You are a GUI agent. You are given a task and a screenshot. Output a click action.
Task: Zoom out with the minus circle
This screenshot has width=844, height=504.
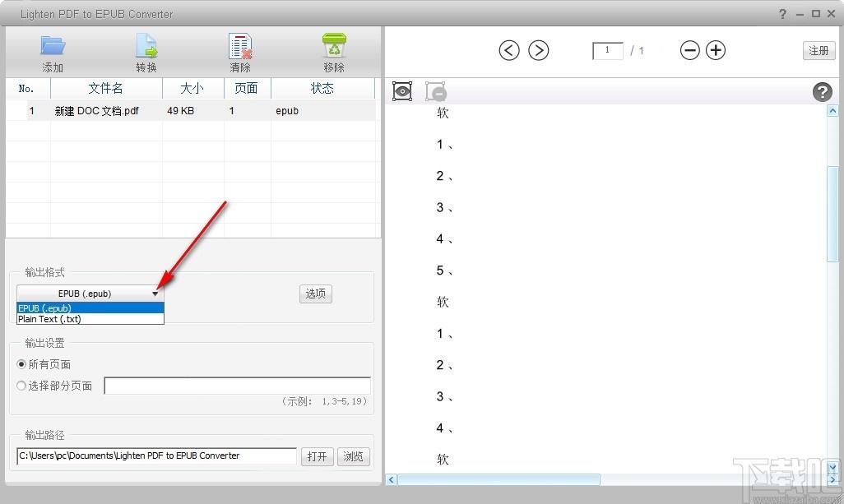coord(689,50)
